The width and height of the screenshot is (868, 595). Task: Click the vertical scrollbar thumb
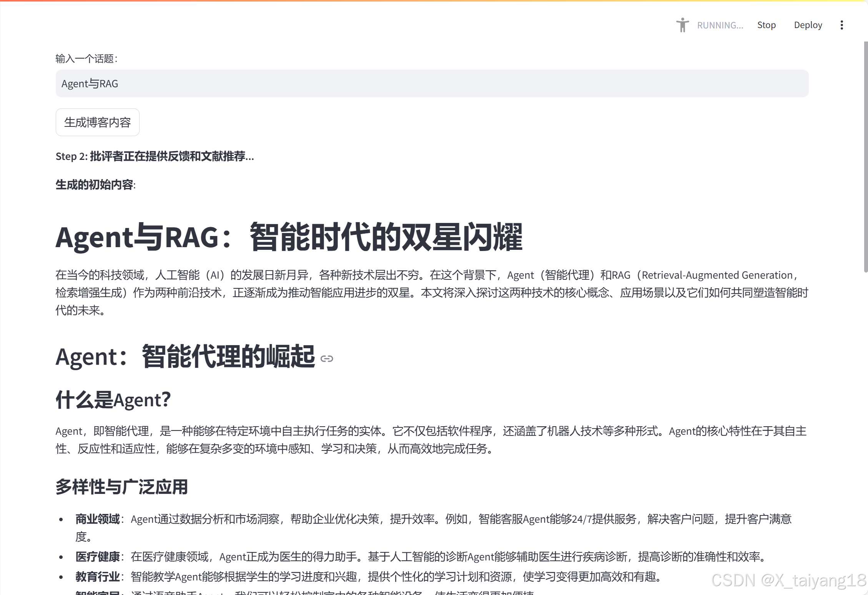point(866,154)
